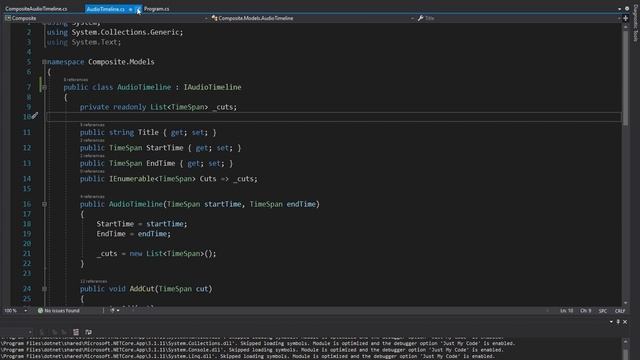Click the SPC indentation indicator
Image resolution: width=640 pixels, height=360 pixels.
(x=602, y=311)
